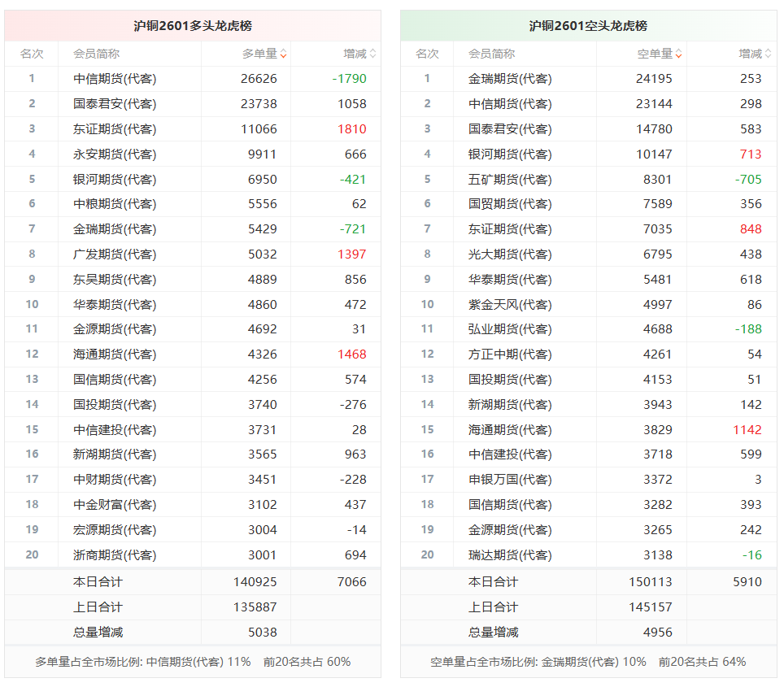Select 银河期货(代客) in long ranking

tap(115, 180)
